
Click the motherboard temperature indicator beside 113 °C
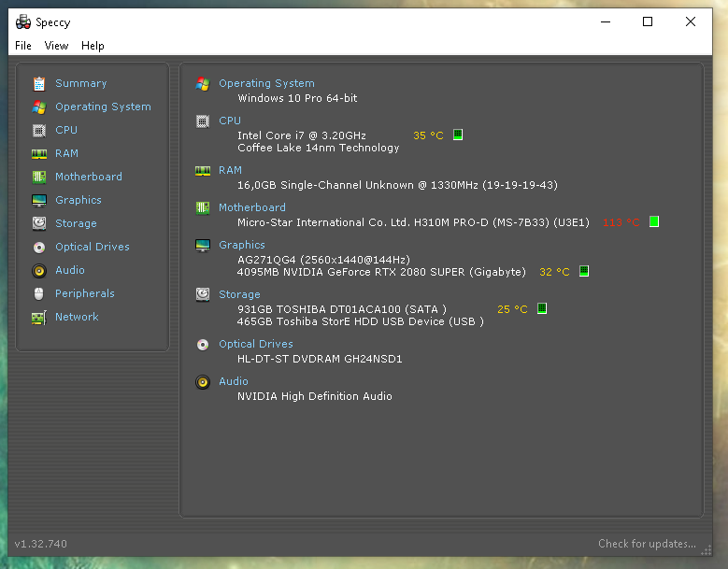(654, 221)
